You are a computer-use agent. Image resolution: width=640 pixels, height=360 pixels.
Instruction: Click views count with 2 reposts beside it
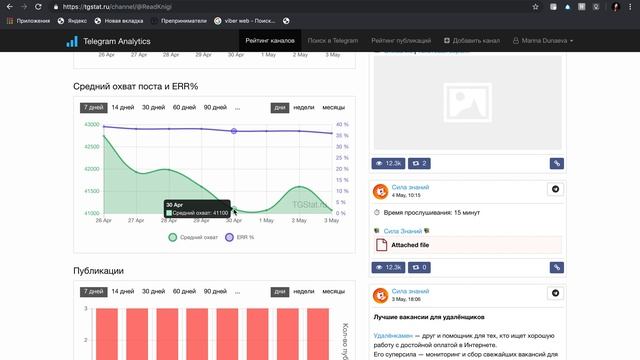pyautogui.click(x=388, y=164)
